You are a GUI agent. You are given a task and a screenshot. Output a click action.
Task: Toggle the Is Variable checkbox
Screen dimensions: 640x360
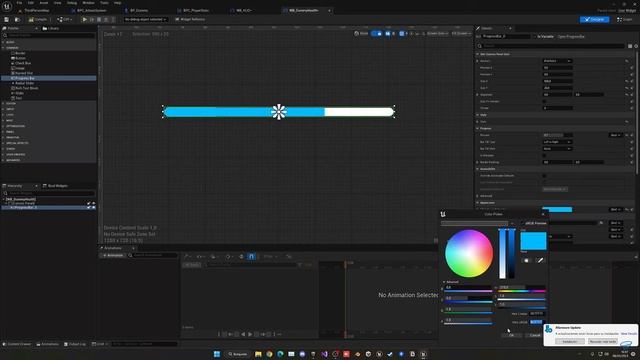536,36
